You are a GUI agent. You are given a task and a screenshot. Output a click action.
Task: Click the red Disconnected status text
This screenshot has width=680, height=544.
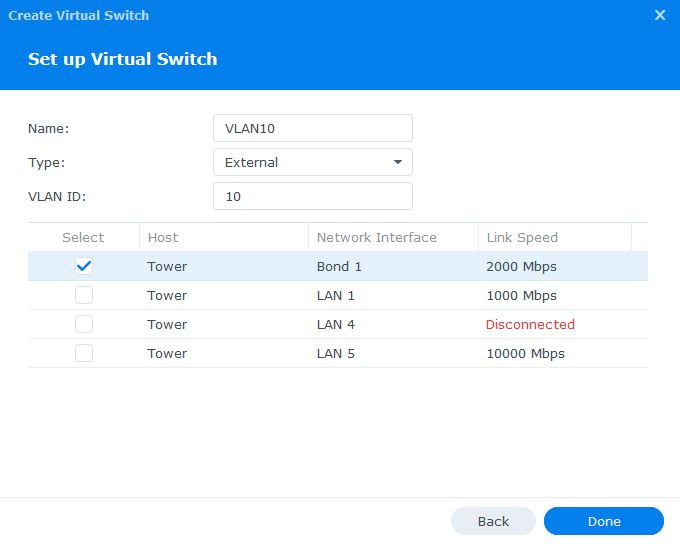coord(530,324)
